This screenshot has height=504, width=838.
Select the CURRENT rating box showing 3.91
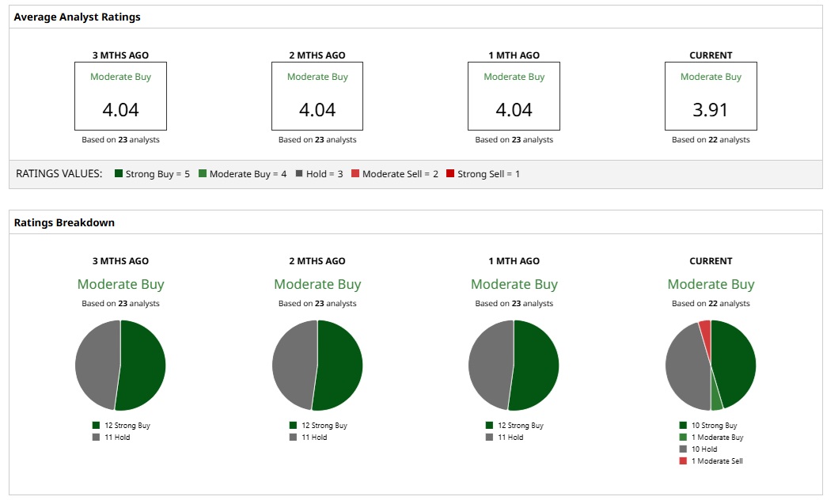[x=711, y=97]
